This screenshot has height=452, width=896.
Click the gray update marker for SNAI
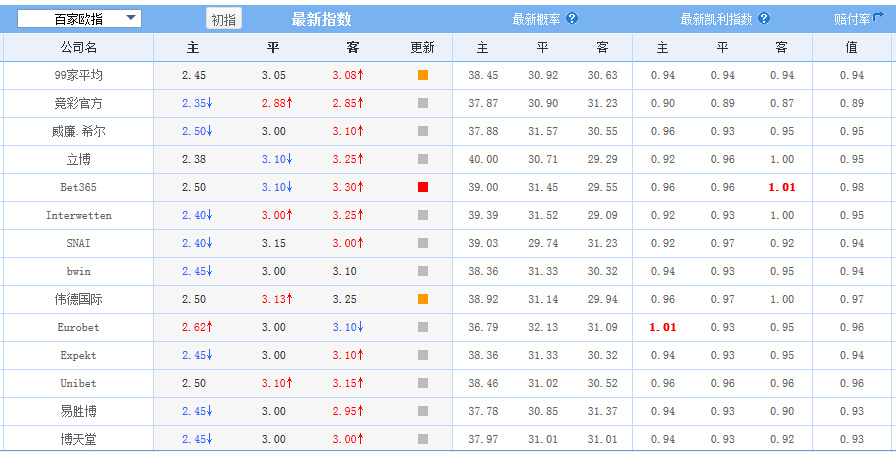423,243
